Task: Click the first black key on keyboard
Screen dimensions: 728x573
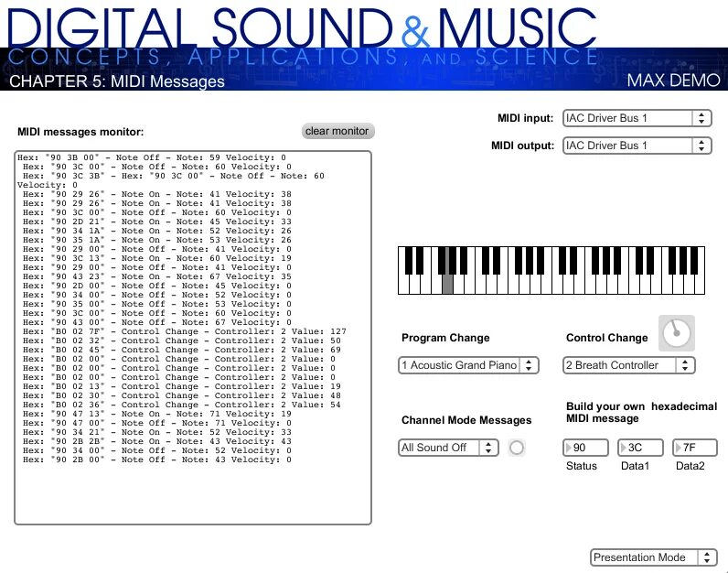Action: pos(409,260)
